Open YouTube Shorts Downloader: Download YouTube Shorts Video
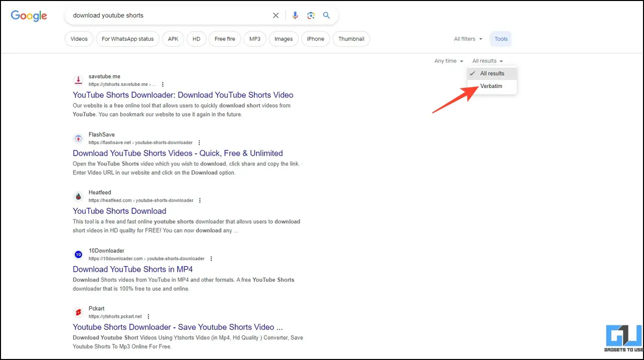644x360 pixels. [183, 95]
